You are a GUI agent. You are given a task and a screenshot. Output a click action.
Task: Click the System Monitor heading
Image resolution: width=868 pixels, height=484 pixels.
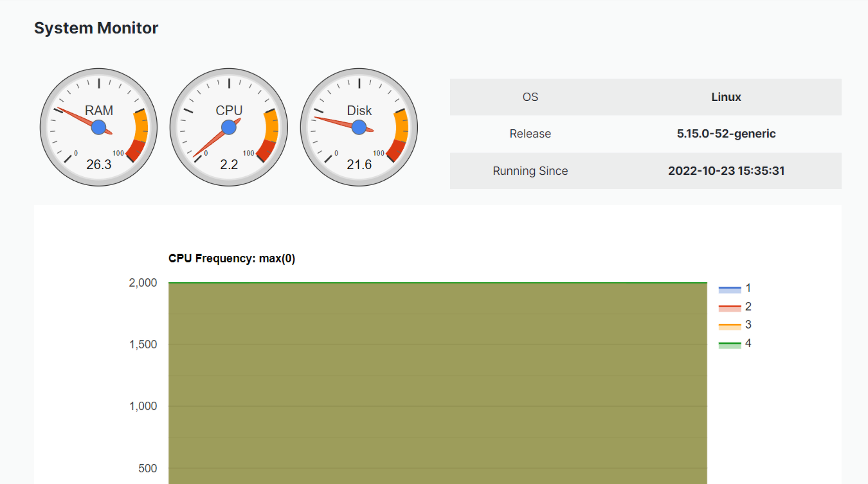[96, 28]
